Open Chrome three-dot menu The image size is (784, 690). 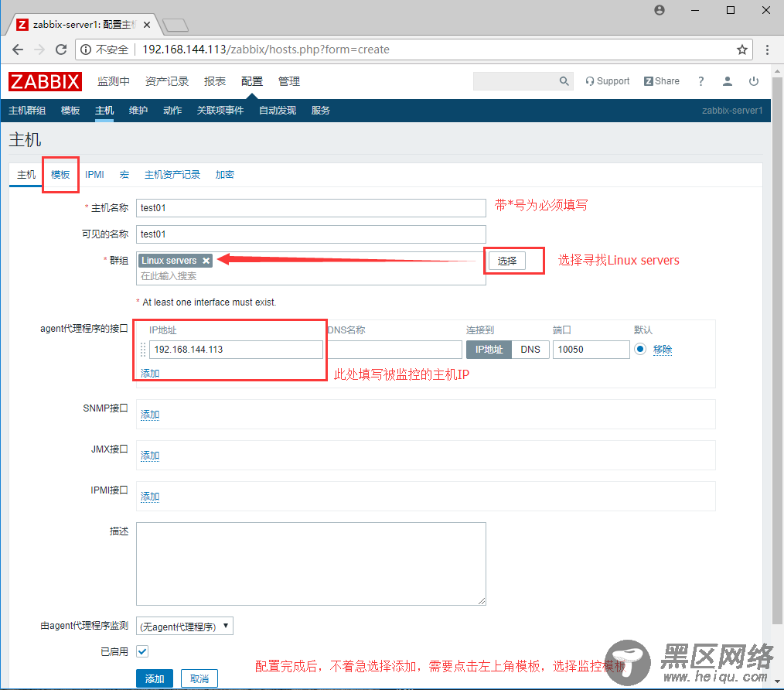(x=767, y=50)
